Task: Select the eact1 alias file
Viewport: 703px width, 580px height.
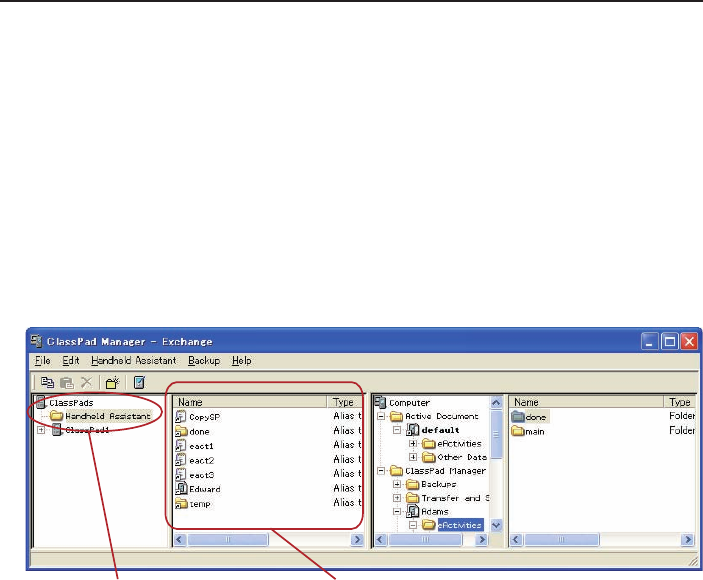Action: [201, 446]
